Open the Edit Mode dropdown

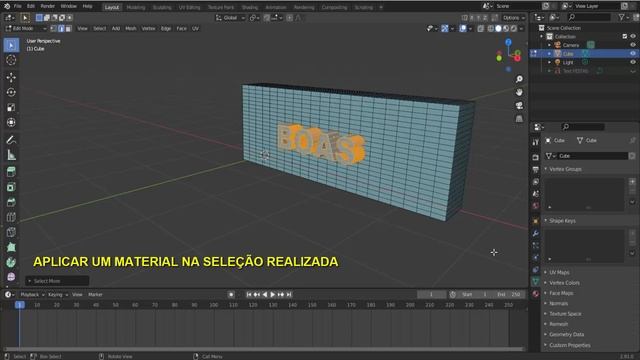[26, 29]
